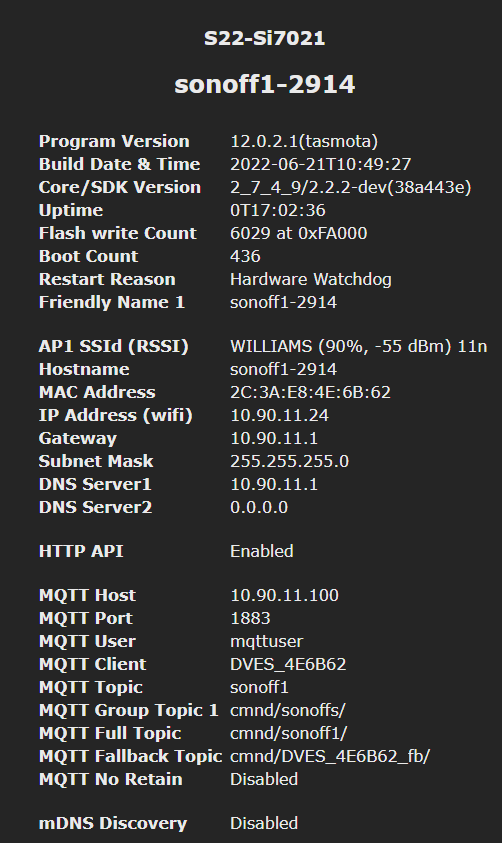Click the DNS Server1 label

coord(95,484)
